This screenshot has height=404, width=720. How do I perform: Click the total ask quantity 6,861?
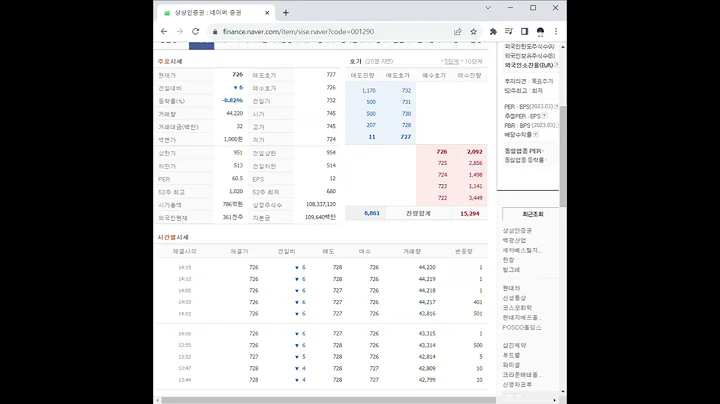[371, 213]
